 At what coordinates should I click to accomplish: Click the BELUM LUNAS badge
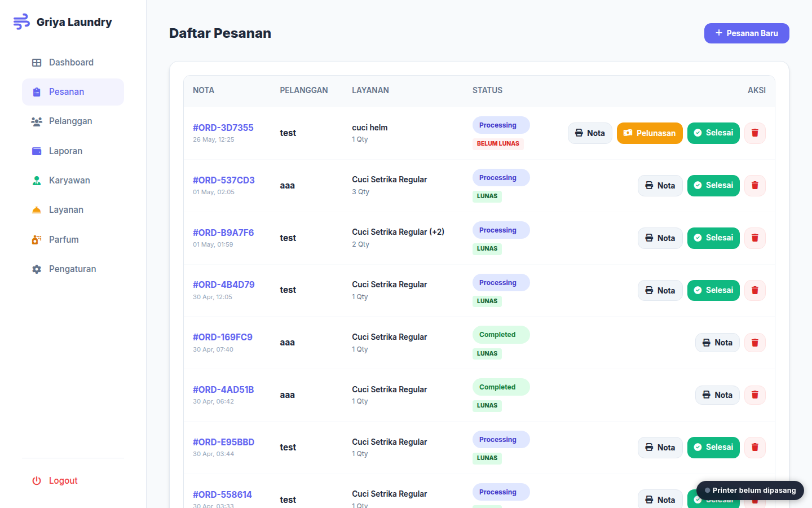[498, 144]
